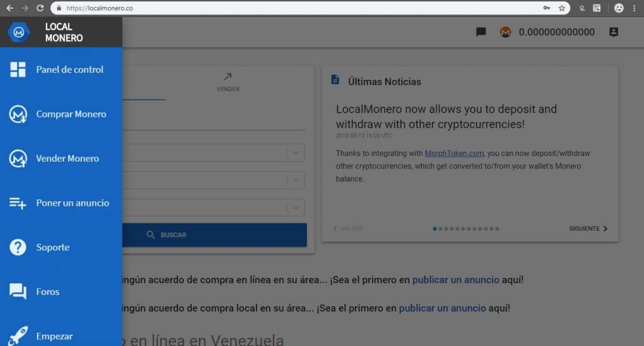The width and height of the screenshot is (644, 346).
Task: Select last news carousel dot
Action: coord(497,229)
